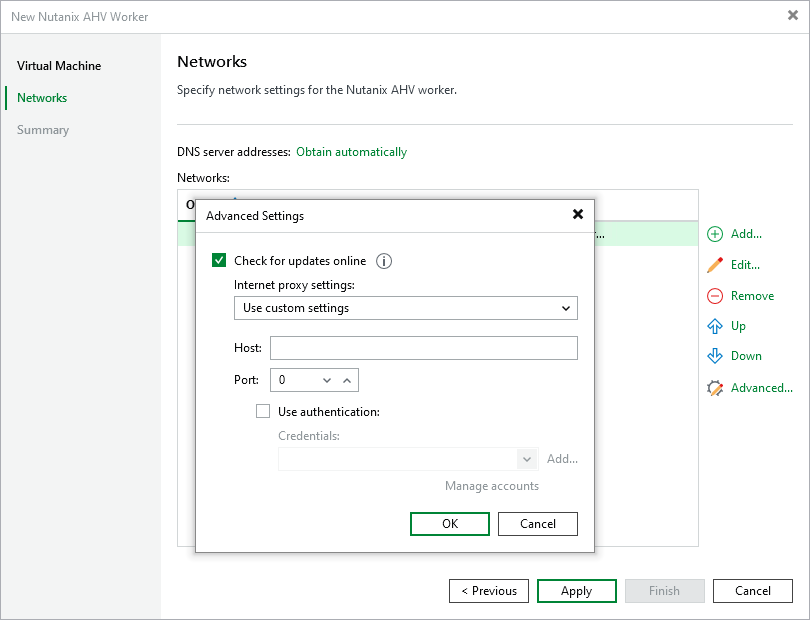The image size is (810, 620).
Task: Go to the Virtual Machine step
Action: click(x=59, y=66)
